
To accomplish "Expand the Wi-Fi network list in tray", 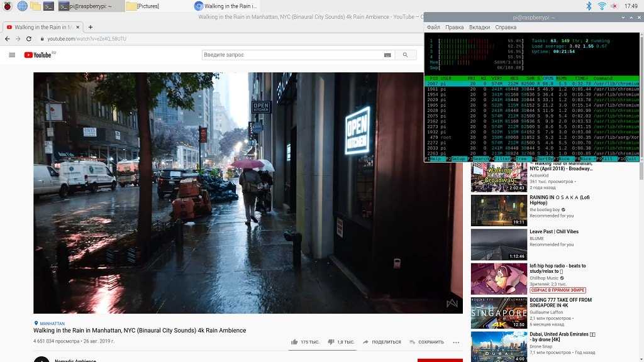I will tap(602, 6).
